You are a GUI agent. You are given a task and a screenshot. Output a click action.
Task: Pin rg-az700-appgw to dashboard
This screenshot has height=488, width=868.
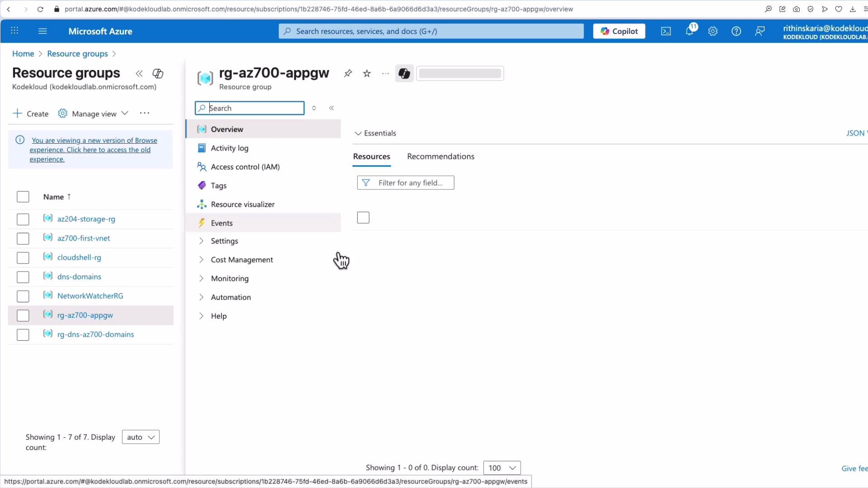tap(348, 73)
